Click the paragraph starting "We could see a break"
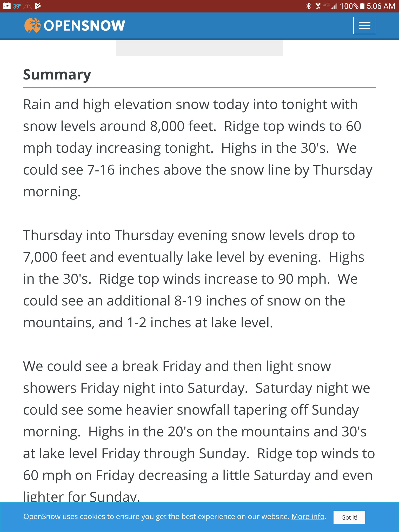The width and height of the screenshot is (399, 532). (x=199, y=431)
